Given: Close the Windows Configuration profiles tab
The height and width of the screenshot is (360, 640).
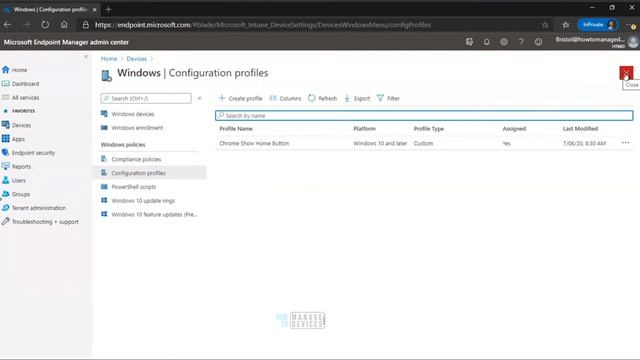Looking at the screenshot, I should (x=94, y=9).
